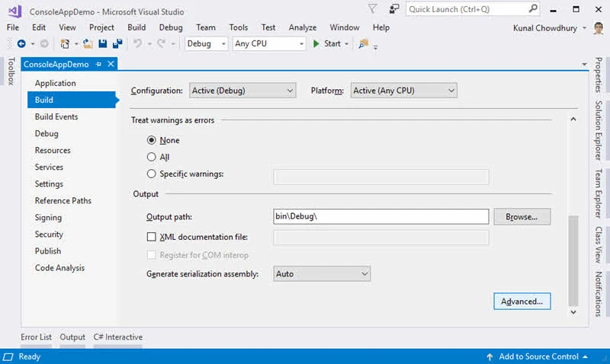Click the Save floppy disk icon
The image size is (610, 364).
[x=103, y=44]
